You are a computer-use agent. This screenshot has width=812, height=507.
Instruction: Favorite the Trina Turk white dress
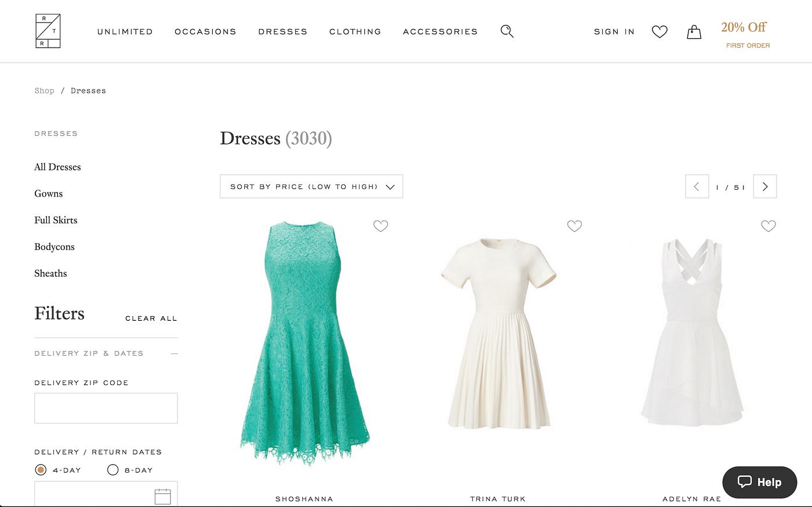tap(574, 226)
